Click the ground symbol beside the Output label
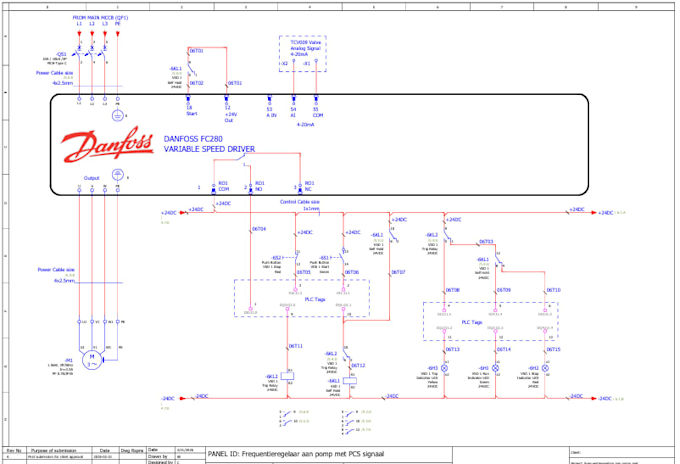The image size is (680, 464). point(118,175)
